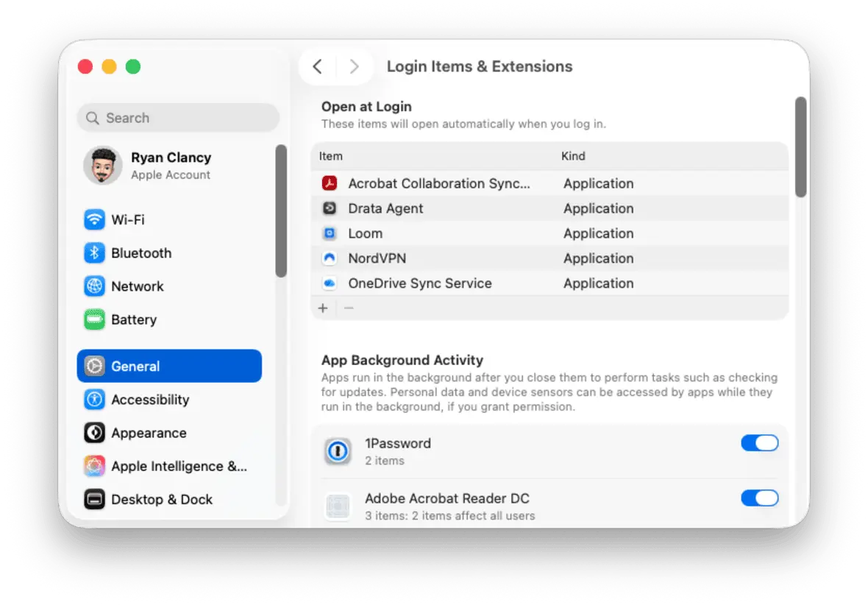
Task: Select Drata Agent login item
Action: pos(385,208)
